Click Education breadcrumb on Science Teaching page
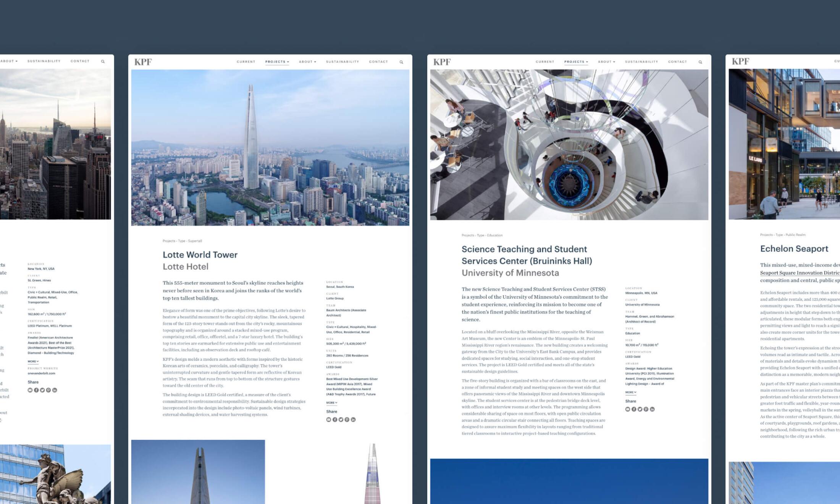Screen dimensions: 840x504 pyautogui.click(x=494, y=235)
